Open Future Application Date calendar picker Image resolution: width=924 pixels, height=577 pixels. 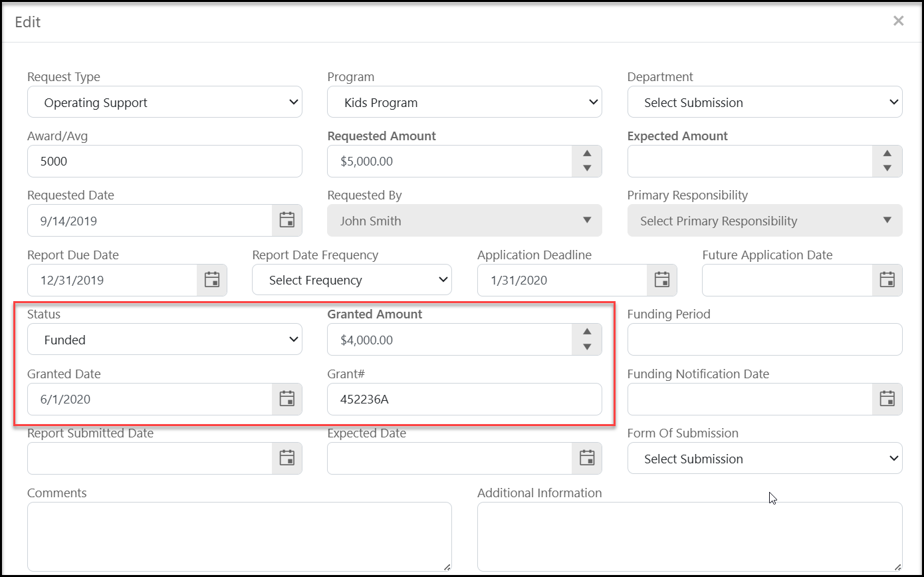(887, 280)
